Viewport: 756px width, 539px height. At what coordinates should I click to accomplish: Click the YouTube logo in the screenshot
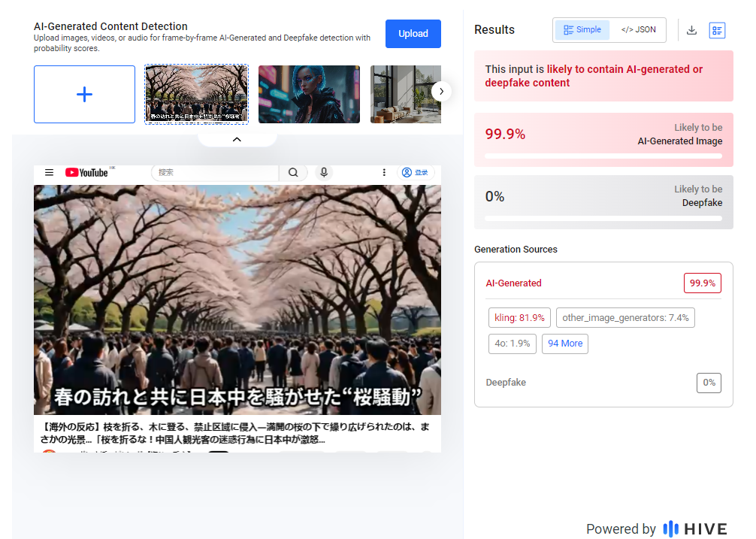(x=85, y=172)
